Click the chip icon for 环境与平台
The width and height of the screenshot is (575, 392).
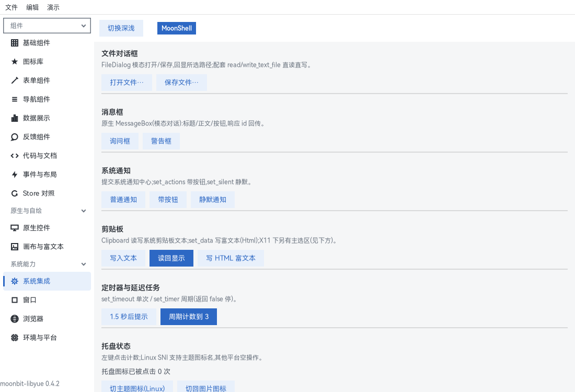point(14,337)
